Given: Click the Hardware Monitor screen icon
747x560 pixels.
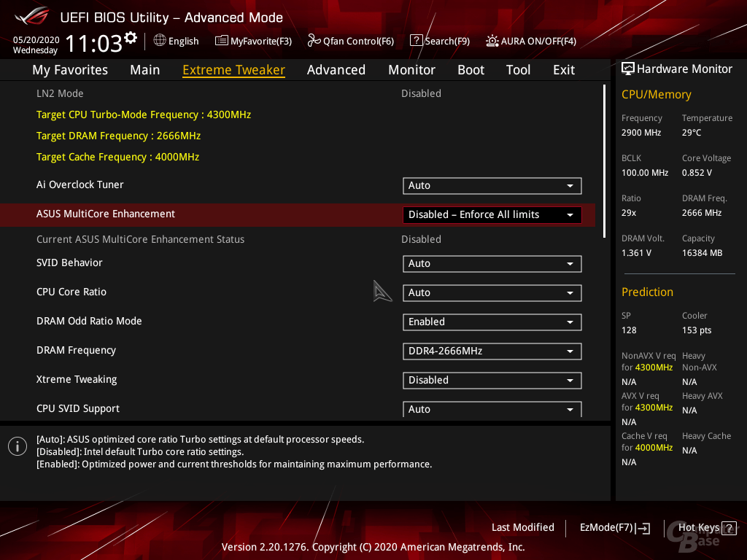Looking at the screenshot, I should click(x=628, y=69).
